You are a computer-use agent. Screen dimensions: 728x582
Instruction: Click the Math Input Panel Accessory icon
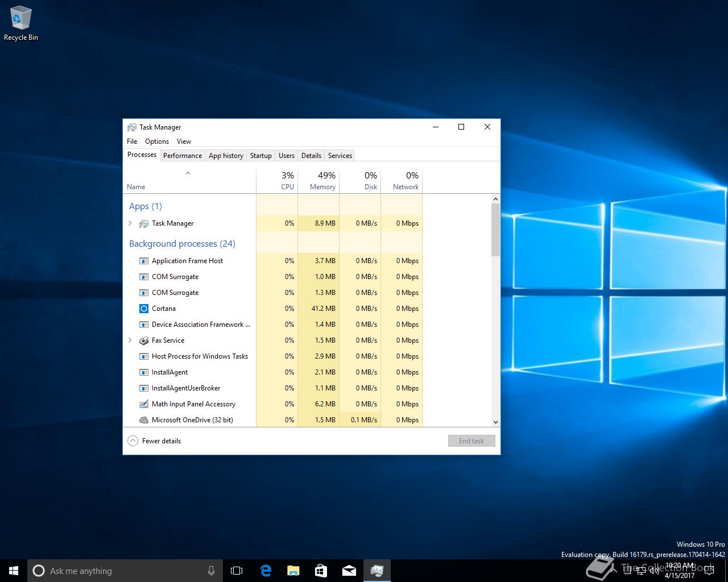click(144, 404)
